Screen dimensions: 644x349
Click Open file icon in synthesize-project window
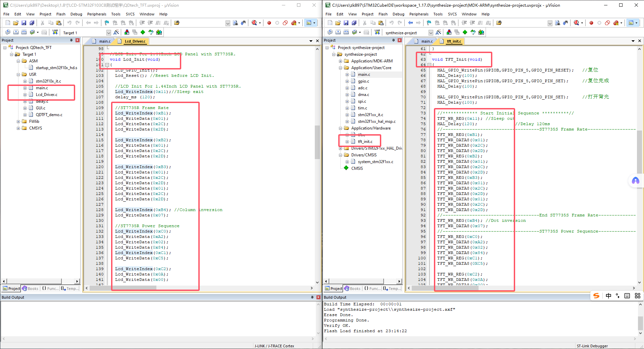(x=338, y=23)
